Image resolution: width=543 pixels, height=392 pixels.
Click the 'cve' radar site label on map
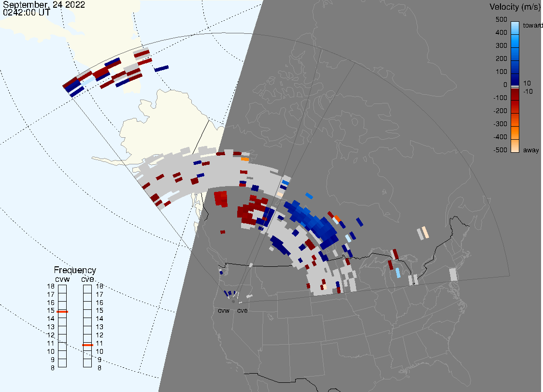pyautogui.click(x=243, y=310)
